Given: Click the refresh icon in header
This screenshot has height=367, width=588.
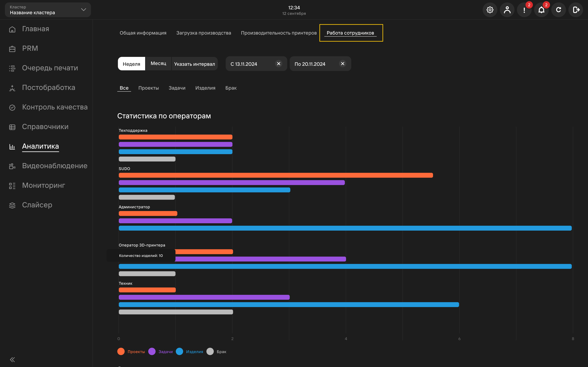Looking at the screenshot, I should point(559,10).
